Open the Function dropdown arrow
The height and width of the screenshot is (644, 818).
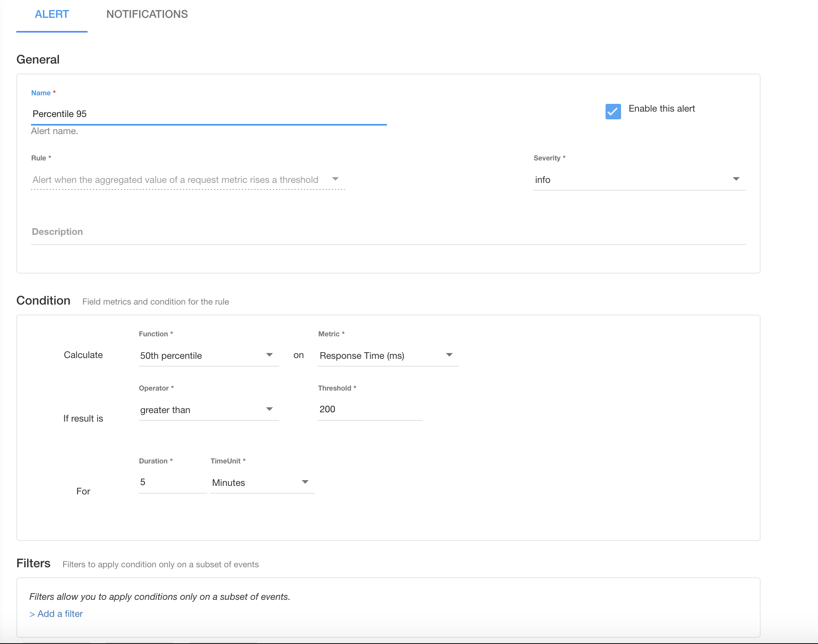pos(269,355)
